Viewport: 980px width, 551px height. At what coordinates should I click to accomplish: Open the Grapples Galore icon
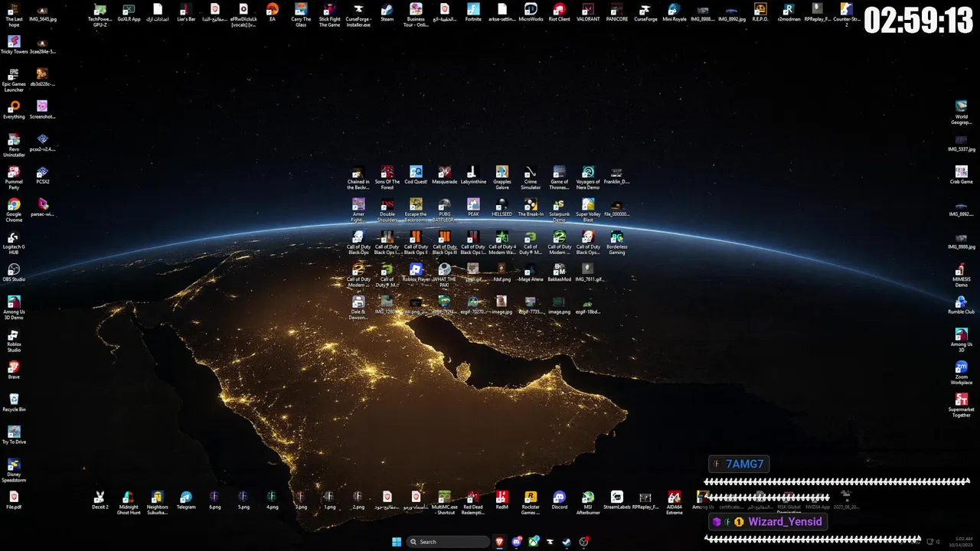coord(501,178)
